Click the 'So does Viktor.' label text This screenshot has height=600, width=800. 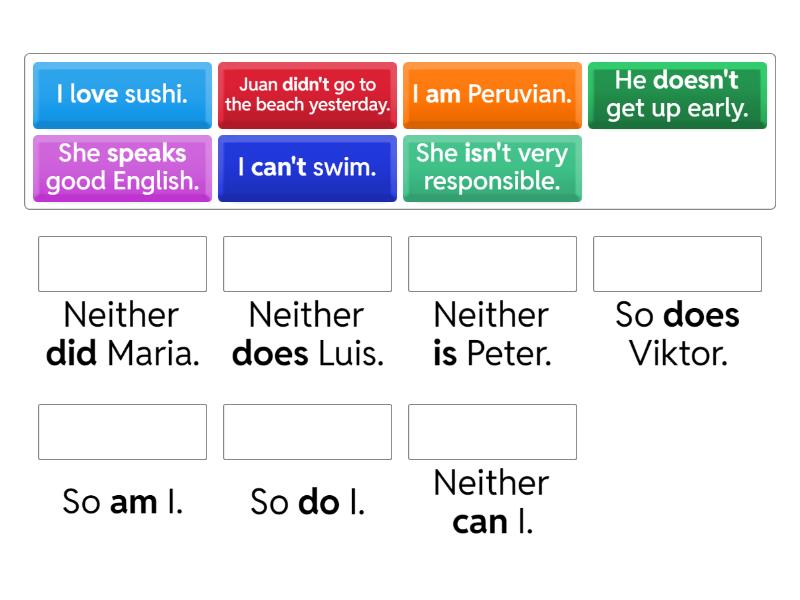point(677,334)
